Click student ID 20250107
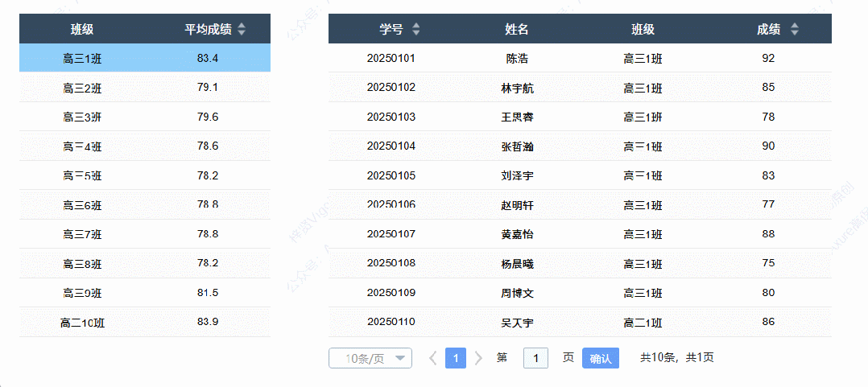This screenshot has height=387, width=868. [x=391, y=234]
